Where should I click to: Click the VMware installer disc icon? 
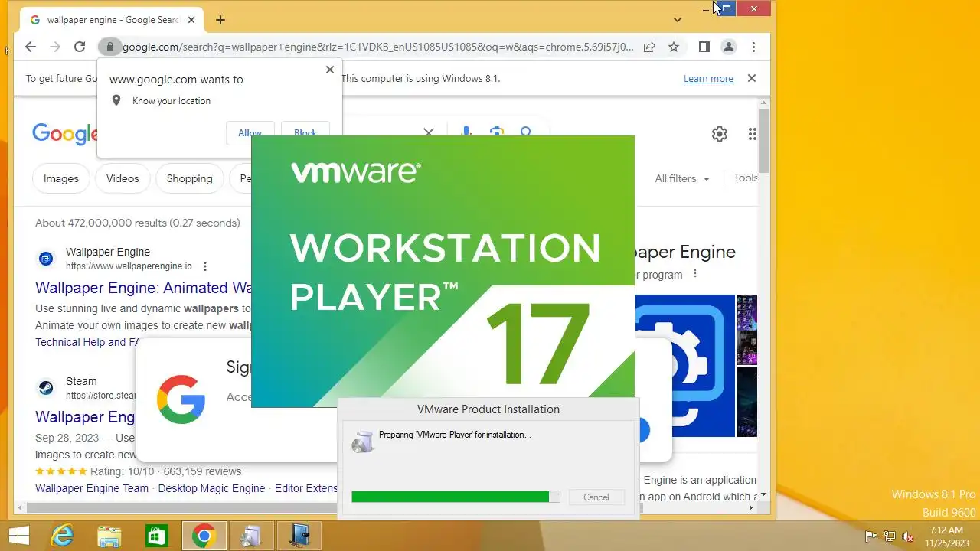(x=363, y=442)
